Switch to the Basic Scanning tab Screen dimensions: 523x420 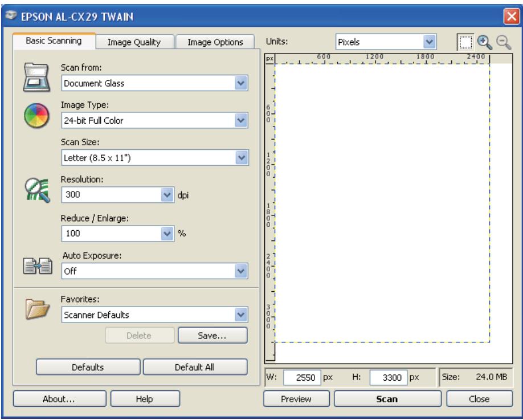coord(54,40)
